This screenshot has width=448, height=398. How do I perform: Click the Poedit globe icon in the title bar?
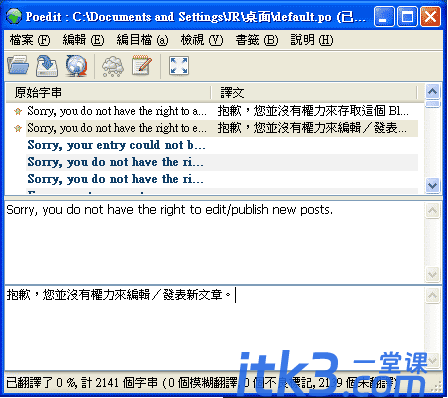click(x=14, y=16)
